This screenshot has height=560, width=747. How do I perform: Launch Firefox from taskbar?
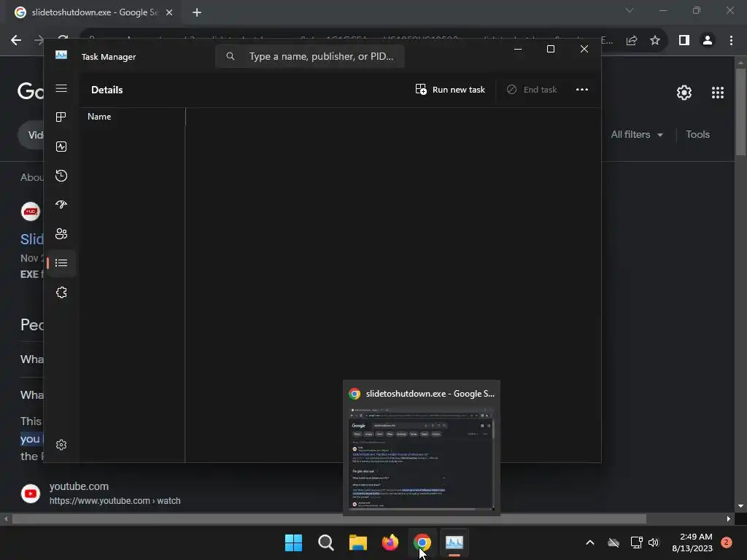[x=390, y=542]
